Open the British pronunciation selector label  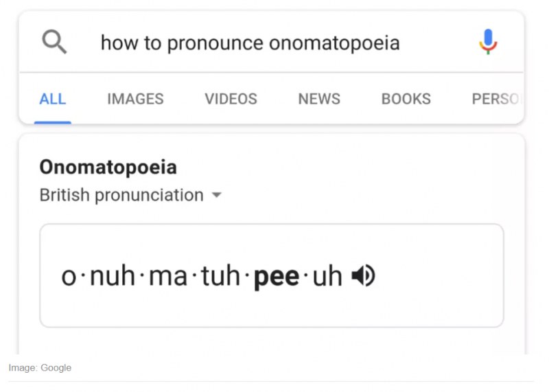(121, 195)
